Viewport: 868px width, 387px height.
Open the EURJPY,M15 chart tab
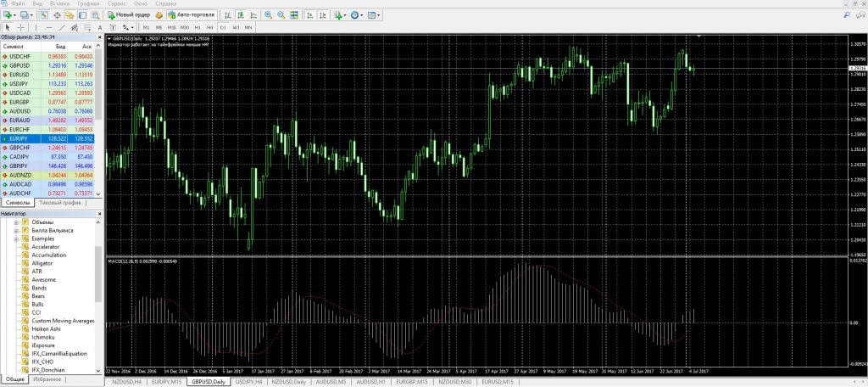click(168, 382)
